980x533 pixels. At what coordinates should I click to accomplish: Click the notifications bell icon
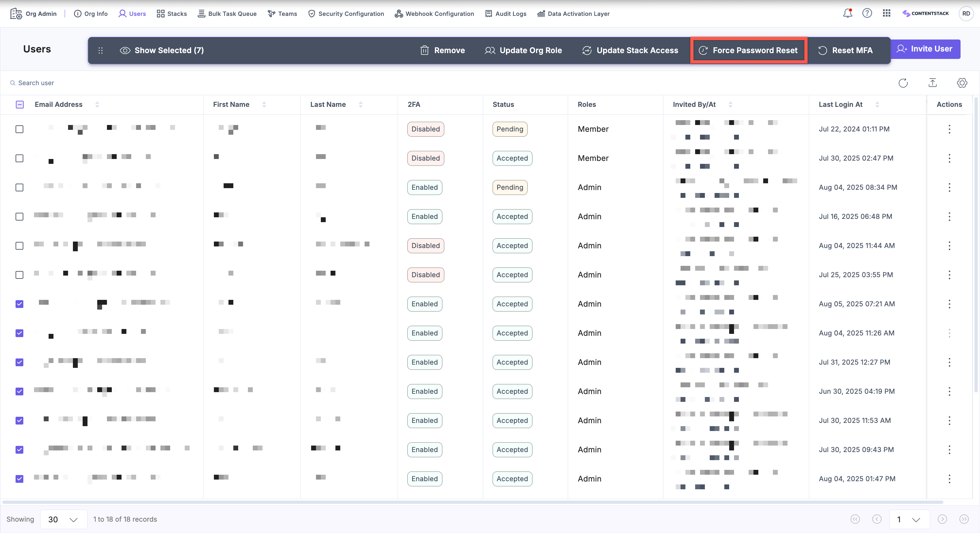pyautogui.click(x=847, y=13)
